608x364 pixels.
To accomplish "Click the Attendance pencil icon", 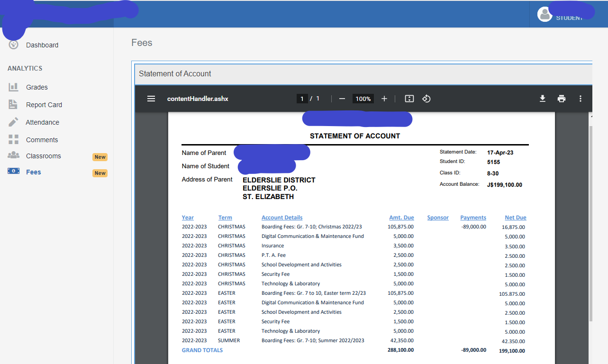I will (x=13, y=122).
